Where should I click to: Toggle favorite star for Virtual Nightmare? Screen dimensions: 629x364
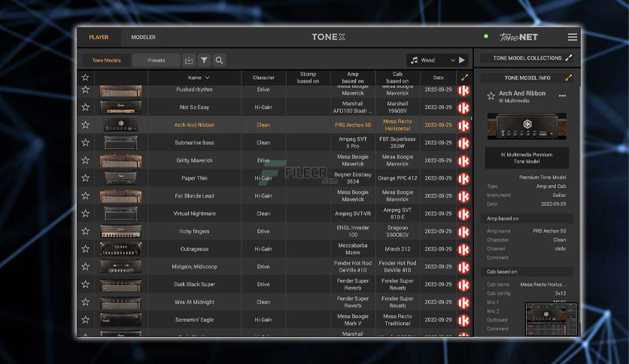(85, 214)
